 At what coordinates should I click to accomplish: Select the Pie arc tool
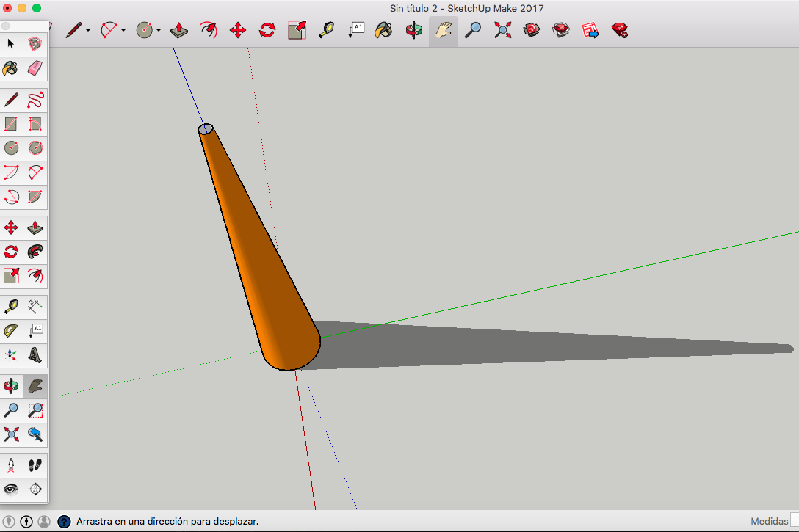(35, 197)
